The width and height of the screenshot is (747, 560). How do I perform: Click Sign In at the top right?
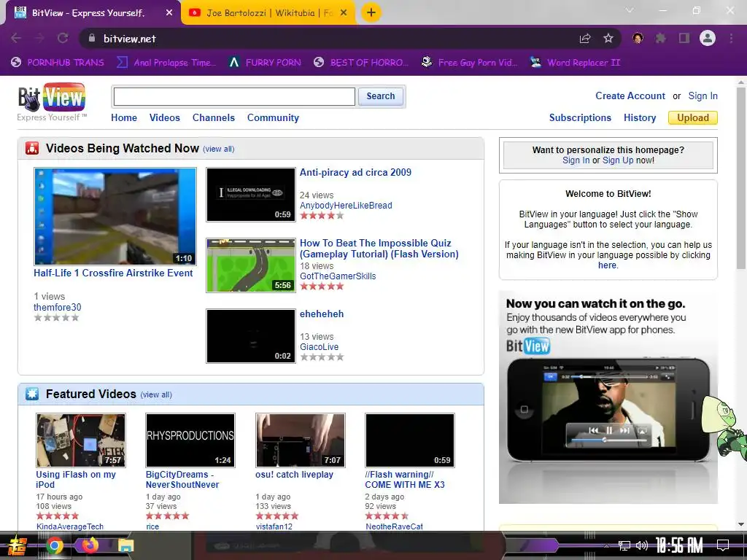703,96
